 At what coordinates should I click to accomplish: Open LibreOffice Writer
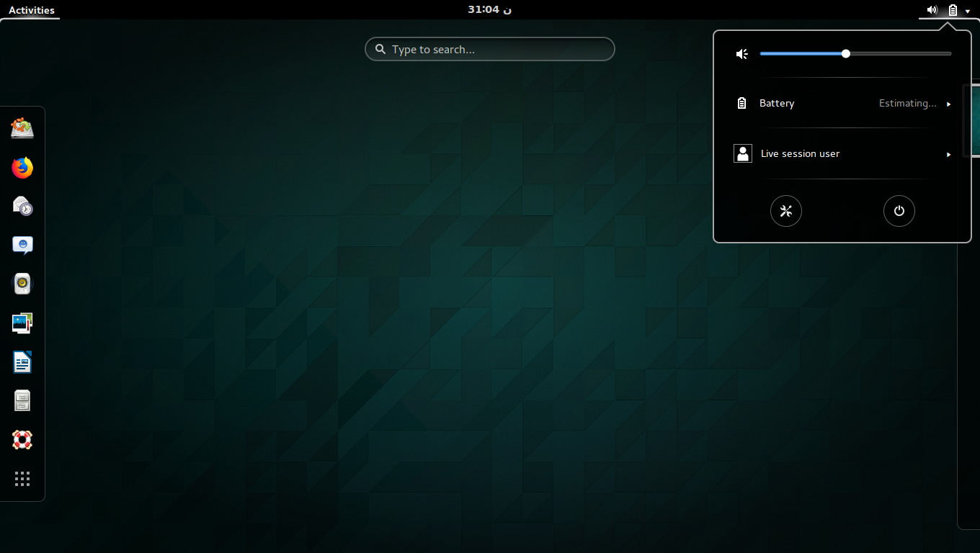(22, 361)
